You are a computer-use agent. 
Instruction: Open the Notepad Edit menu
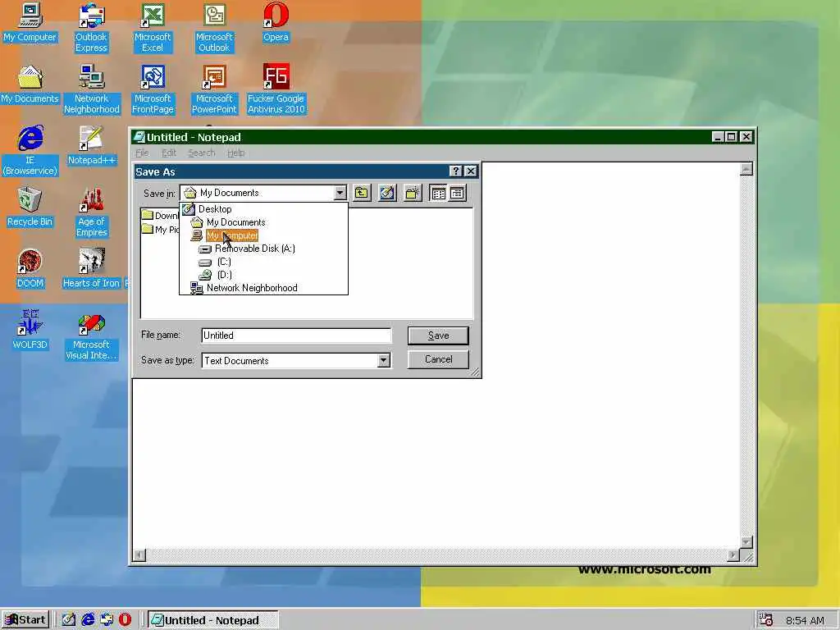click(169, 153)
